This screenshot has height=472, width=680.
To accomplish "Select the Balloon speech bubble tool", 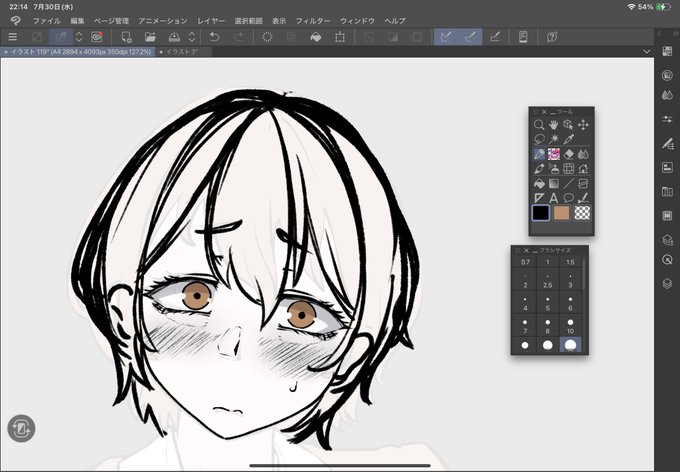I will click(x=568, y=198).
